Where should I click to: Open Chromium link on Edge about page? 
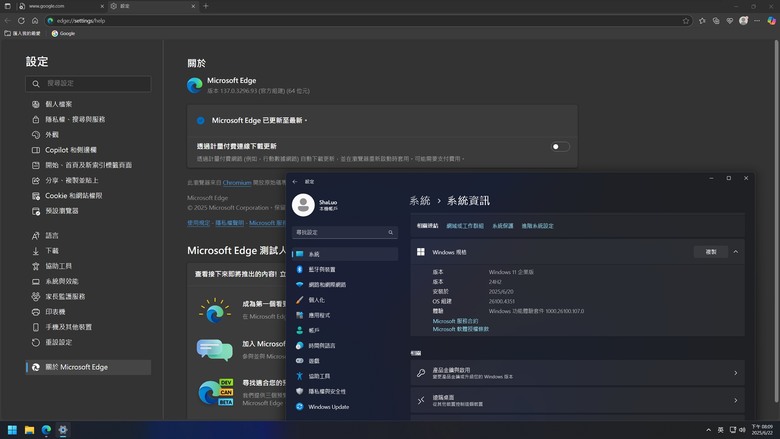point(237,183)
